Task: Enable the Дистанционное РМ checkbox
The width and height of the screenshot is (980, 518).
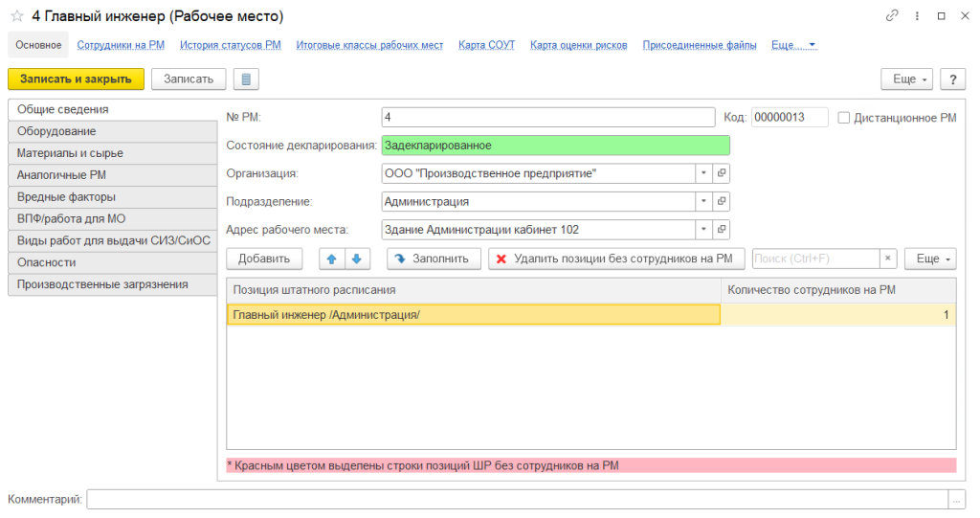Action: click(x=843, y=118)
